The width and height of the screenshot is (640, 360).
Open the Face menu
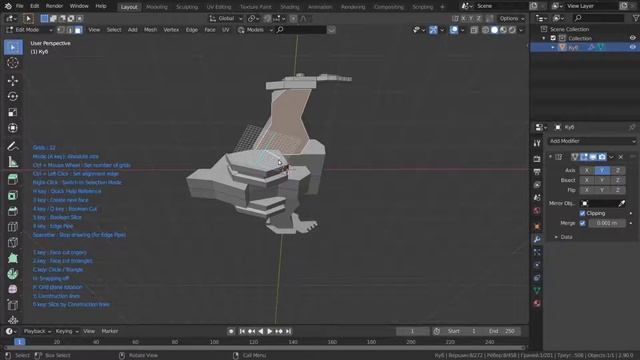pos(210,30)
